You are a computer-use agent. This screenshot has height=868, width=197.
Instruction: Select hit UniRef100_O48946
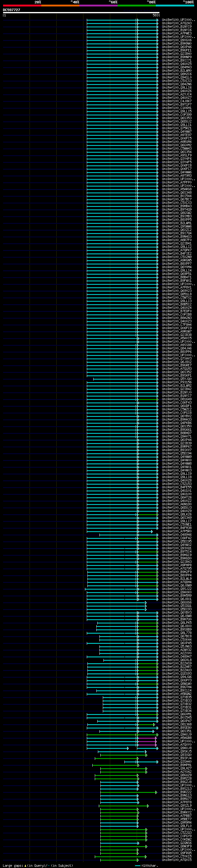coord(176,535)
